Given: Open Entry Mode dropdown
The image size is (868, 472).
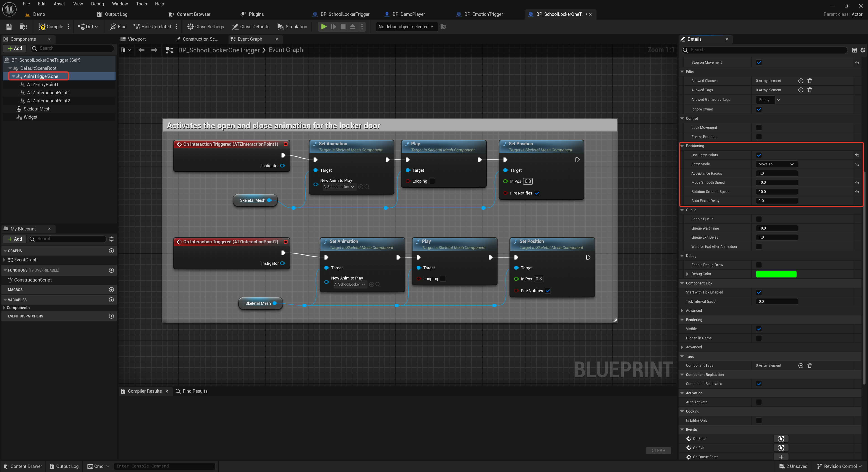Looking at the screenshot, I should [x=776, y=164].
